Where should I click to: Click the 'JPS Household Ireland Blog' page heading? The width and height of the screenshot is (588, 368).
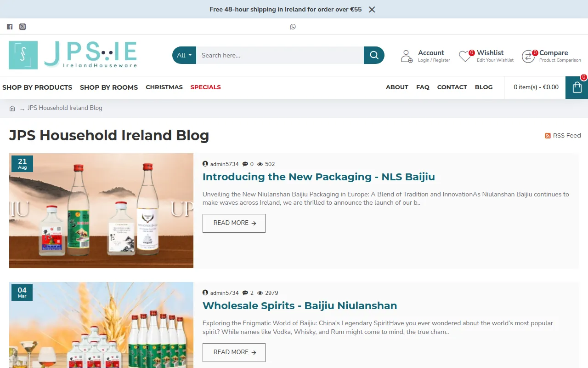click(109, 136)
